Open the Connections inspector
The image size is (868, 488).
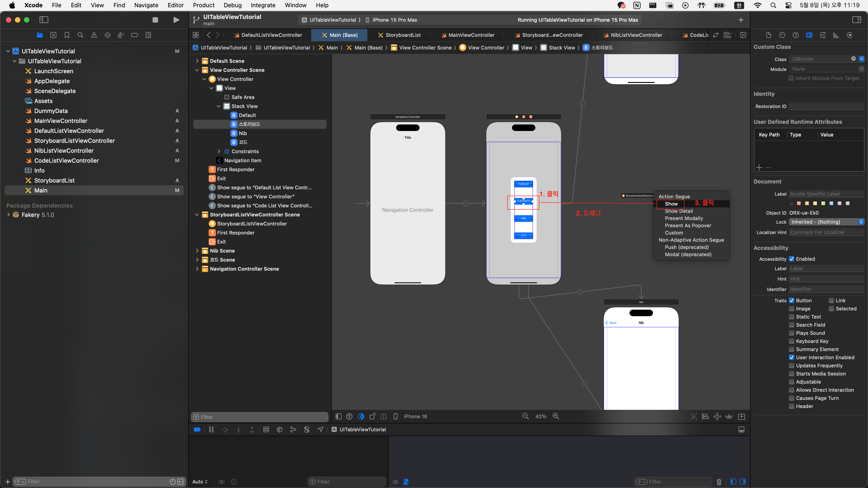click(850, 35)
